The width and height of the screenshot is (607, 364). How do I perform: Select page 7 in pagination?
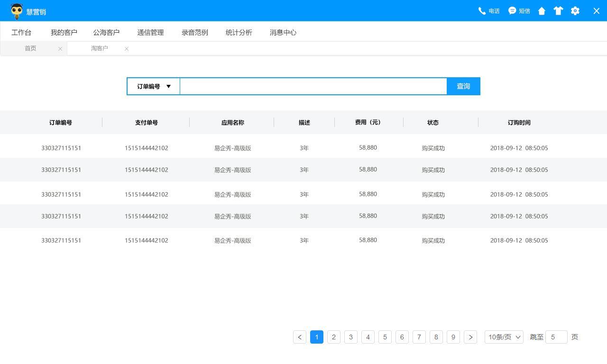click(419, 337)
